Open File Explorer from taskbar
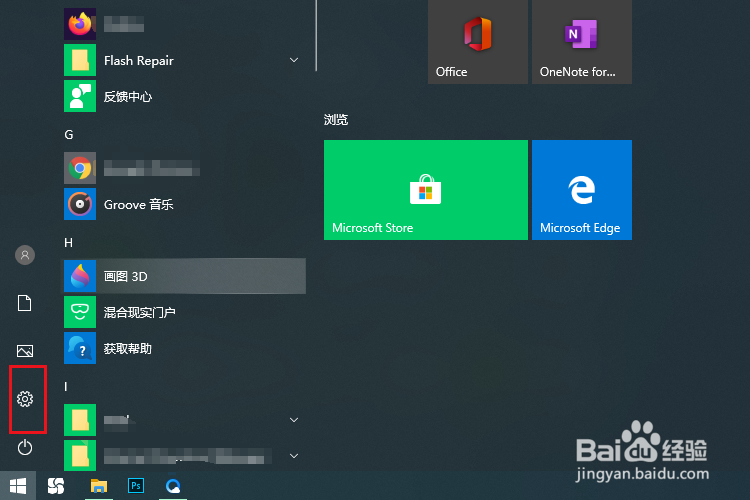The width and height of the screenshot is (750, 500). point(99,486)
